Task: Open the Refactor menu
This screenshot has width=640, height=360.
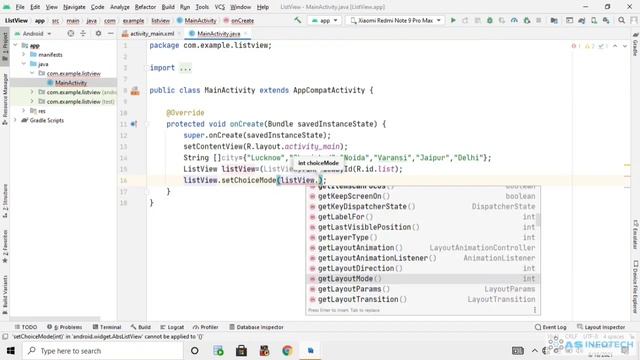Action: [145, 7]
